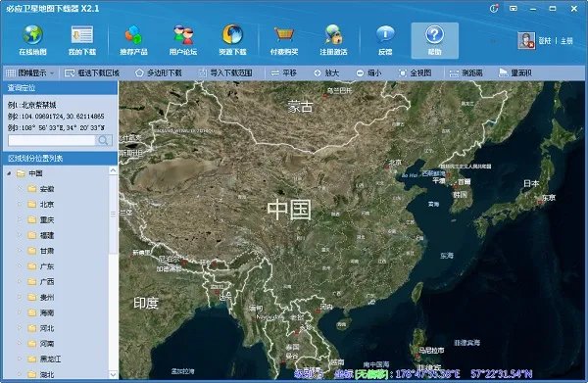Select 黑龙江 in the region tree
This screenshot has width=588, height=383.
click(x=50, y=359)
